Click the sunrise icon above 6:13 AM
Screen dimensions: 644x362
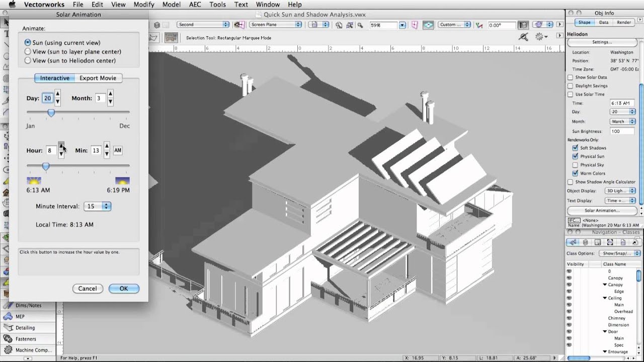34,181
